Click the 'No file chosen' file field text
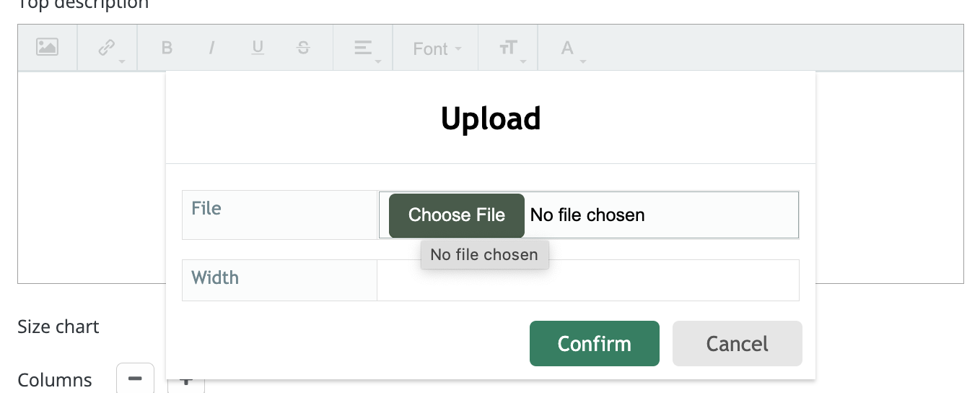The height and width of the screenshot is (393, 980). coord(587,215)
